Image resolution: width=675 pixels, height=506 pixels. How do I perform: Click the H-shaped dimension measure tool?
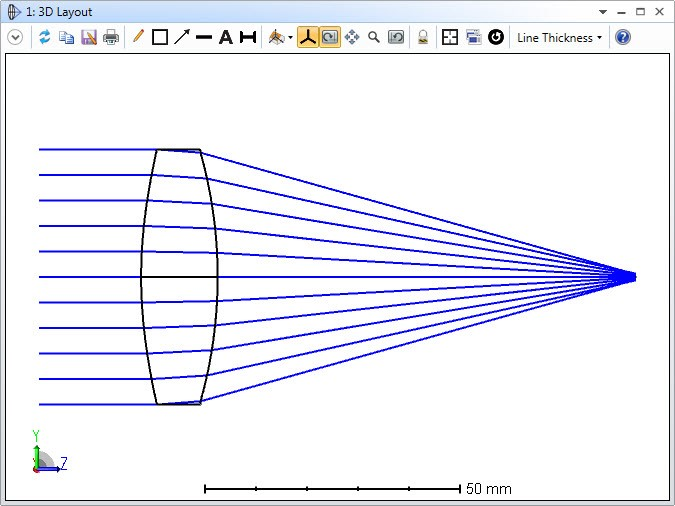247,37
